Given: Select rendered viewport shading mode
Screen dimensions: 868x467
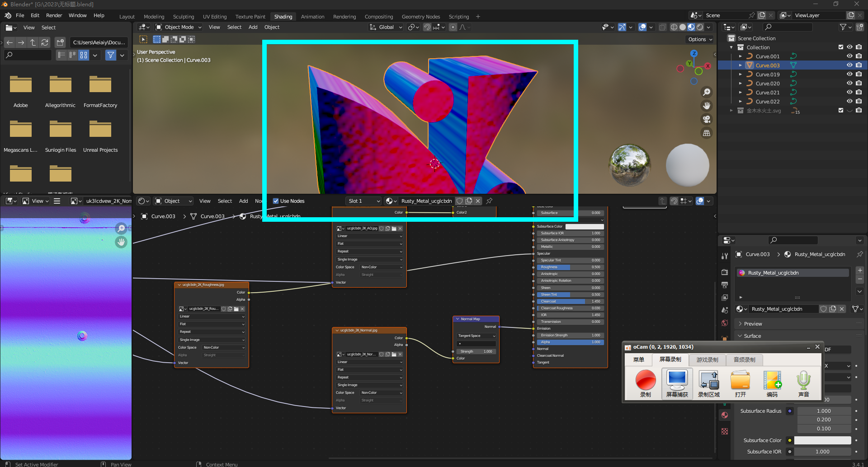Looking at the screenshot, I should click(700, 27).
